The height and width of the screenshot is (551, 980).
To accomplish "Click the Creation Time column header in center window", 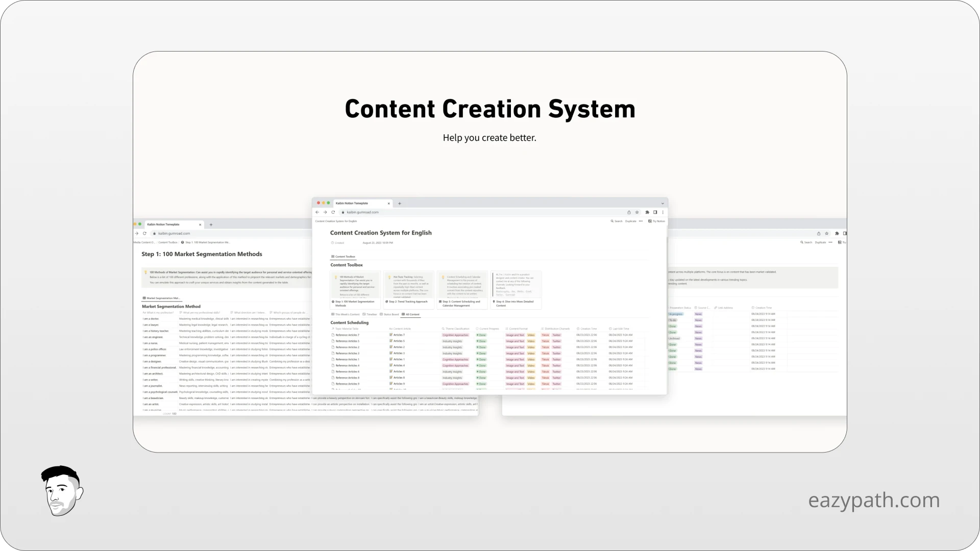I will tap(587, 329).
